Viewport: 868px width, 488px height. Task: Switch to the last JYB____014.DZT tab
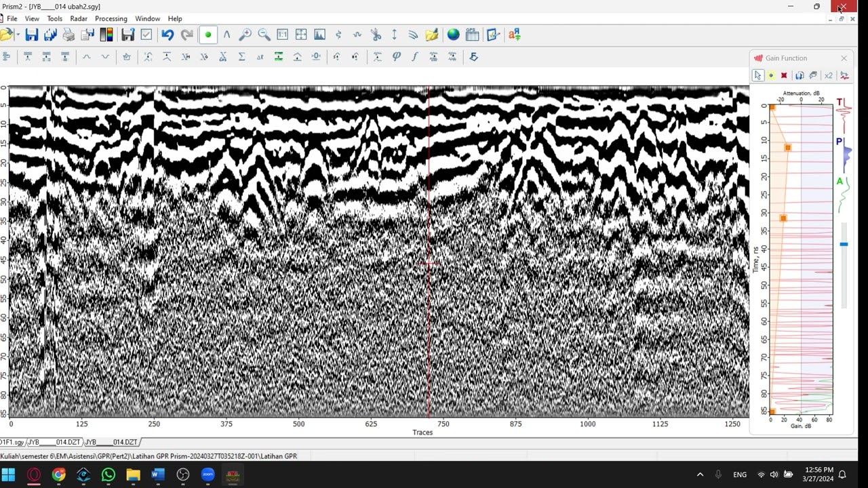pyautogui.click(x=111, y=442)
